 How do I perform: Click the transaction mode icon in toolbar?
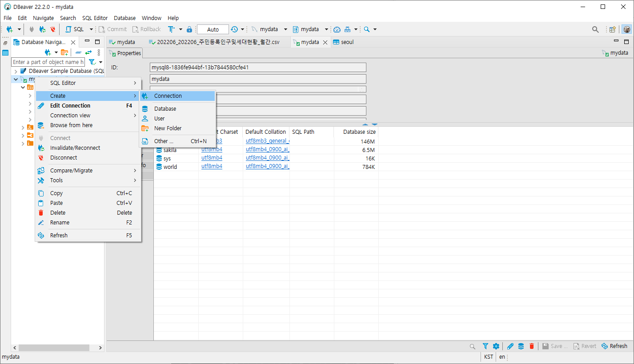coord(171,29)
